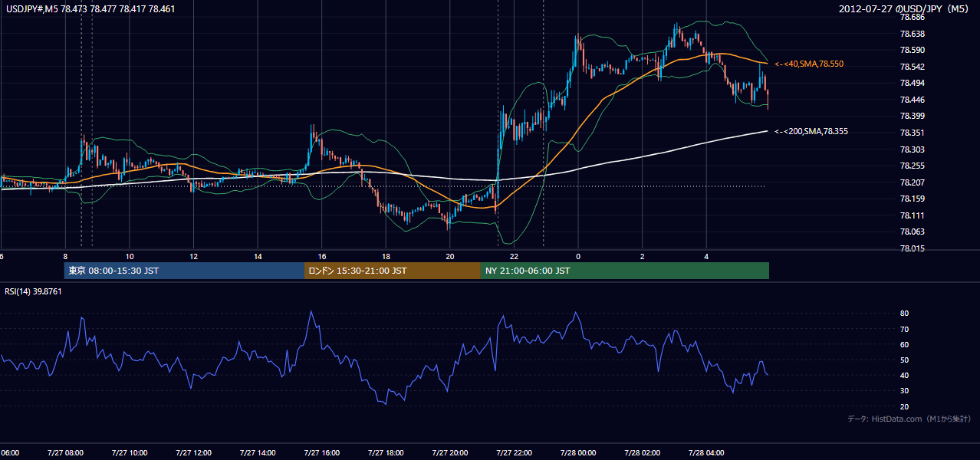This screenshot has width=980, height=460.
Task: Click the 78.111 price axis label
Action: (913, 215)
